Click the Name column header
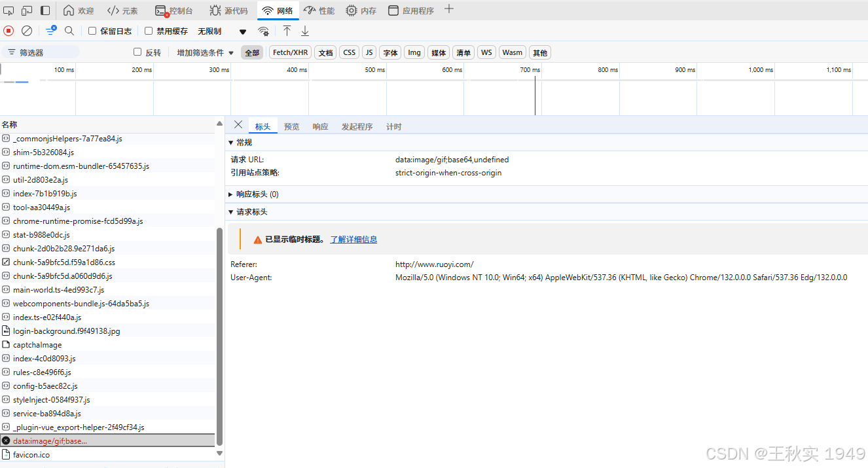Screen dimensions: 868x468 [107, 124]
